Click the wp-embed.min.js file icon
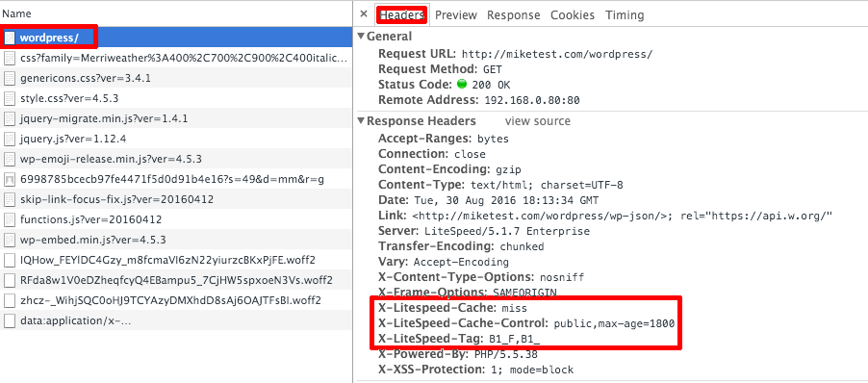 (x=10, y=241)
